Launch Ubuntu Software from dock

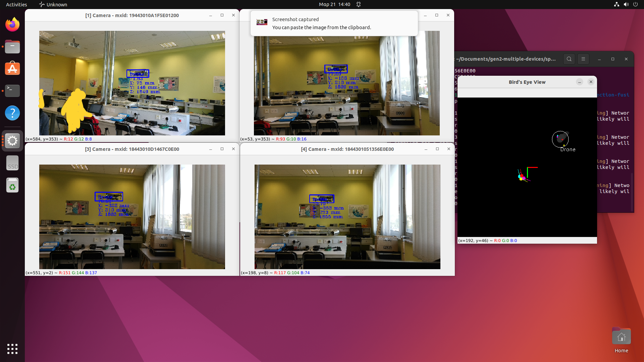12,68
